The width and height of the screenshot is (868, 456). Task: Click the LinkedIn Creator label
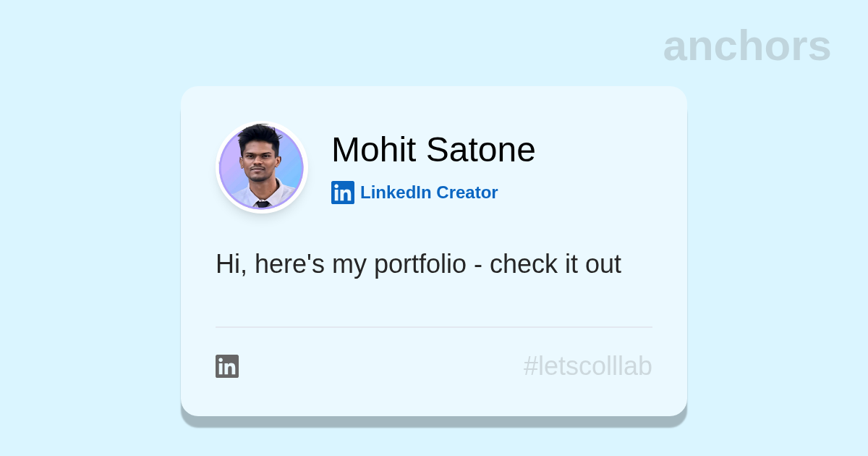428,193
